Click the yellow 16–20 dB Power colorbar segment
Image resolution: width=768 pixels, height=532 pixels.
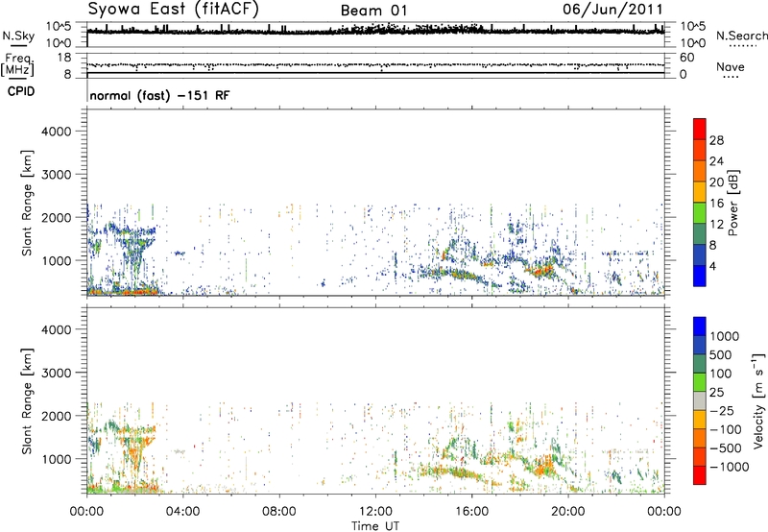pos(700,191)
